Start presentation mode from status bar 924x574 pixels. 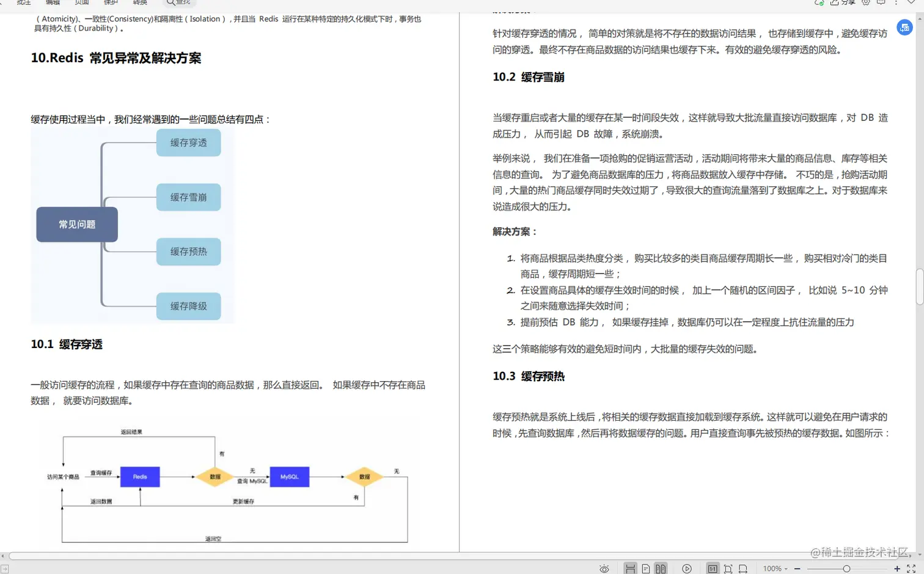tap(687, 569)
